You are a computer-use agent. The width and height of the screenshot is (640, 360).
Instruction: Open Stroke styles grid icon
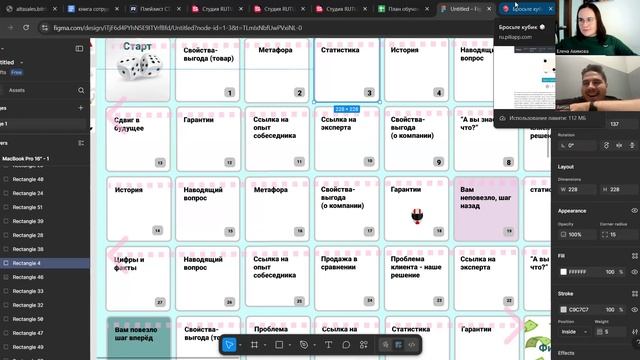[x=635, y=293]
